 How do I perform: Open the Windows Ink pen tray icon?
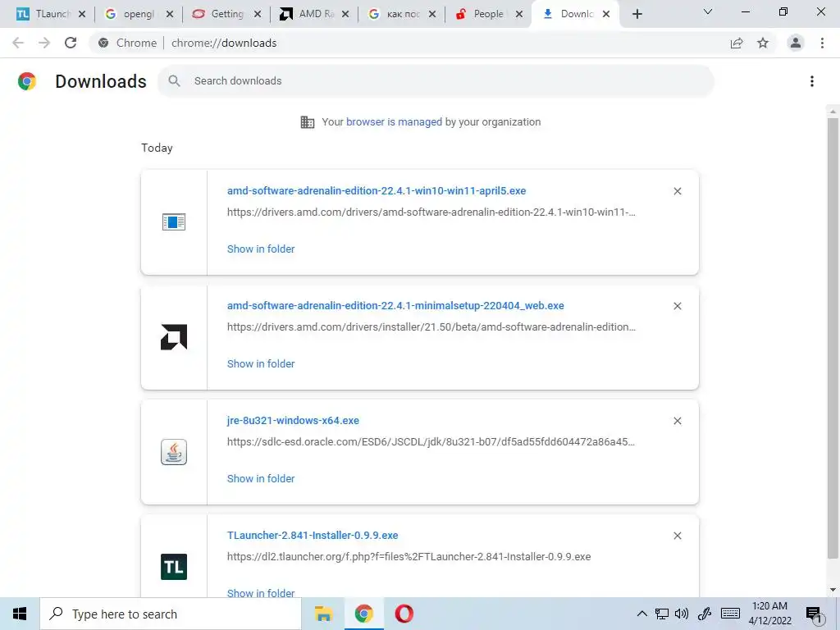tap(705, 614)
